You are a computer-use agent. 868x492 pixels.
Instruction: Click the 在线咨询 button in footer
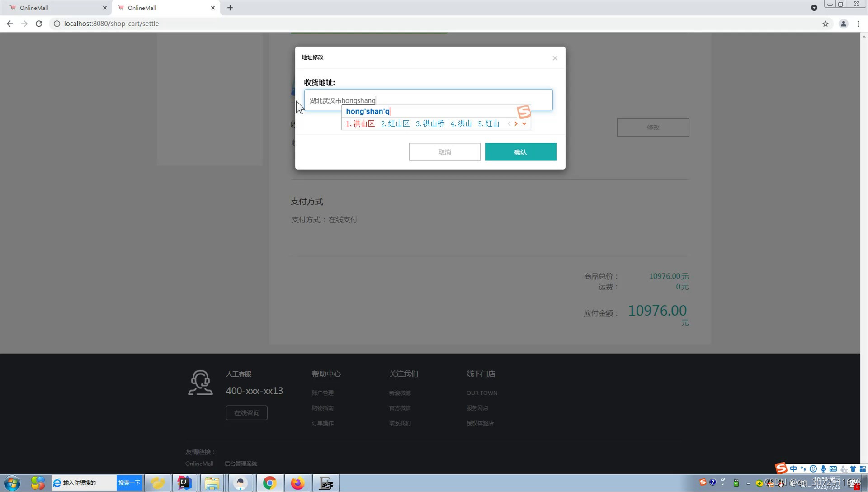coord(247,413)
